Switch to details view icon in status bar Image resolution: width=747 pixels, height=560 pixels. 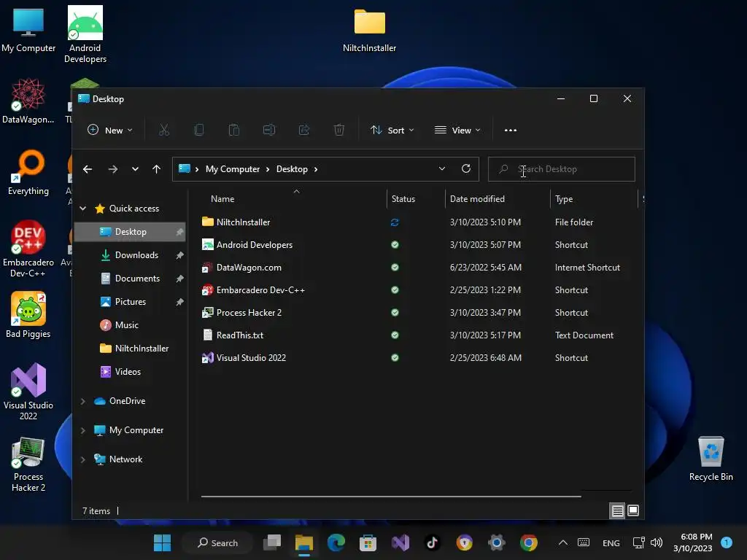point(617,511)
